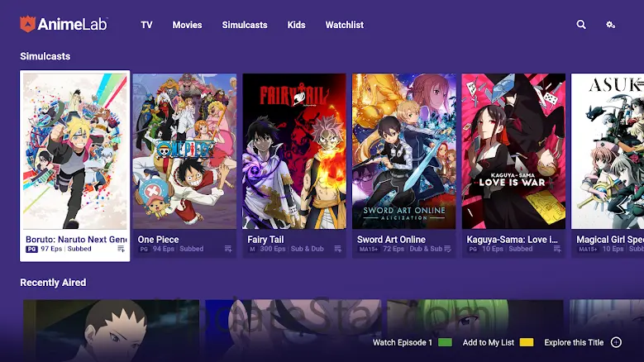Open the settings gear icon
The height and width of the screenshot is (362, 644).
[x=611, y=25]
